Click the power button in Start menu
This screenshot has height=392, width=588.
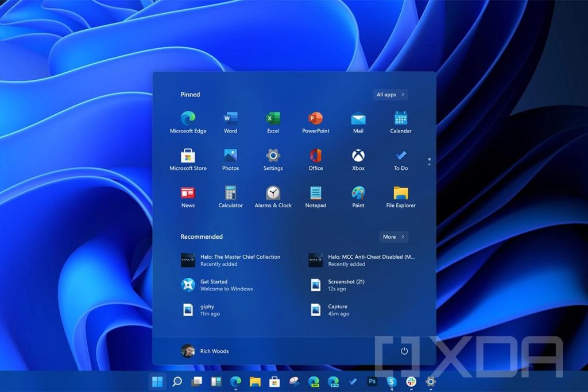pos(404,351)
